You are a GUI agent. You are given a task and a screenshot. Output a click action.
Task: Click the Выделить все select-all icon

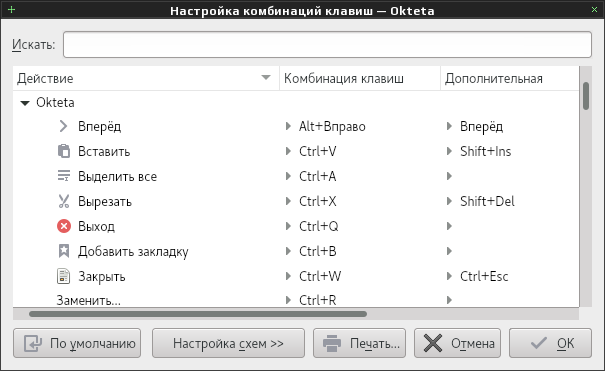tap(64, 176)
